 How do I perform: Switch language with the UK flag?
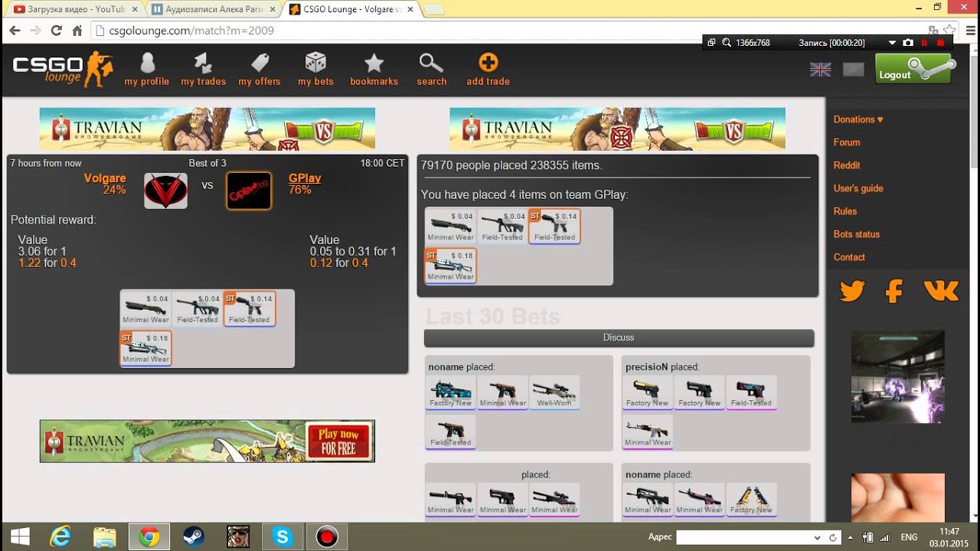coord(821,70)
